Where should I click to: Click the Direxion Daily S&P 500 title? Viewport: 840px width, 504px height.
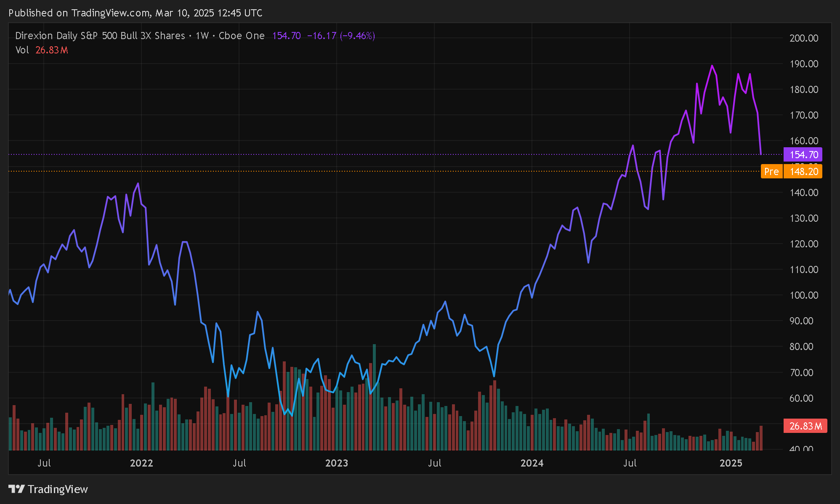coord(100,36)
